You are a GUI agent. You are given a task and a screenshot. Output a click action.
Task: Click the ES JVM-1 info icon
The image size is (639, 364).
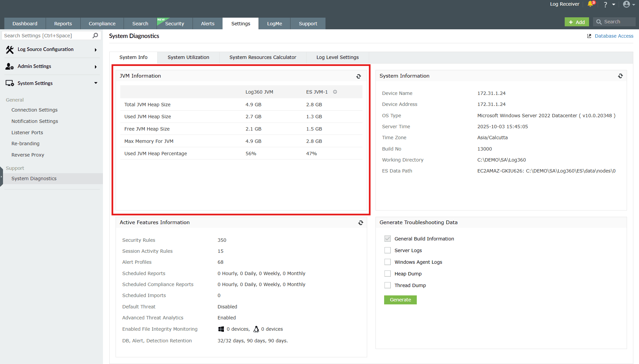[335, 92]
